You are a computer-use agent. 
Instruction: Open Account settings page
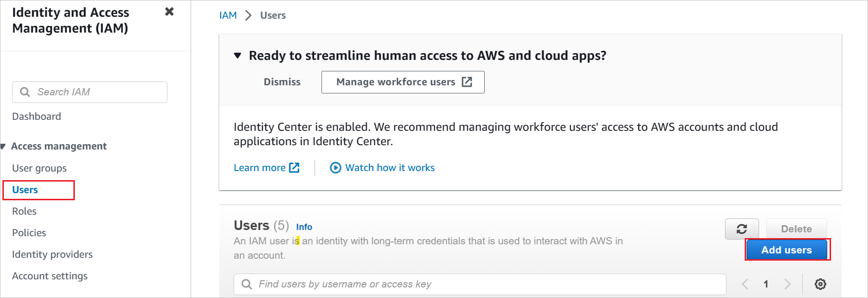click(x=50, y=276)
